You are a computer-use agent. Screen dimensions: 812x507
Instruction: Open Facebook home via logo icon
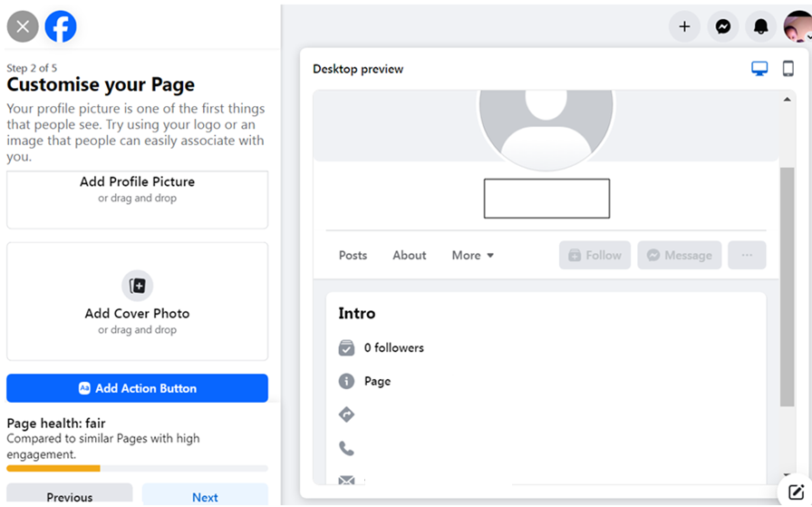61,26
